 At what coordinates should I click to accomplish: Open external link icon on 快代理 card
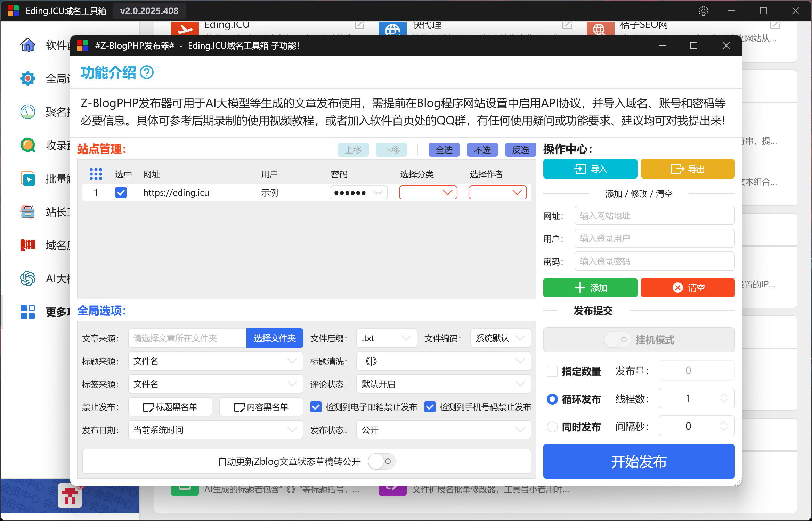(x=567, y=25)
